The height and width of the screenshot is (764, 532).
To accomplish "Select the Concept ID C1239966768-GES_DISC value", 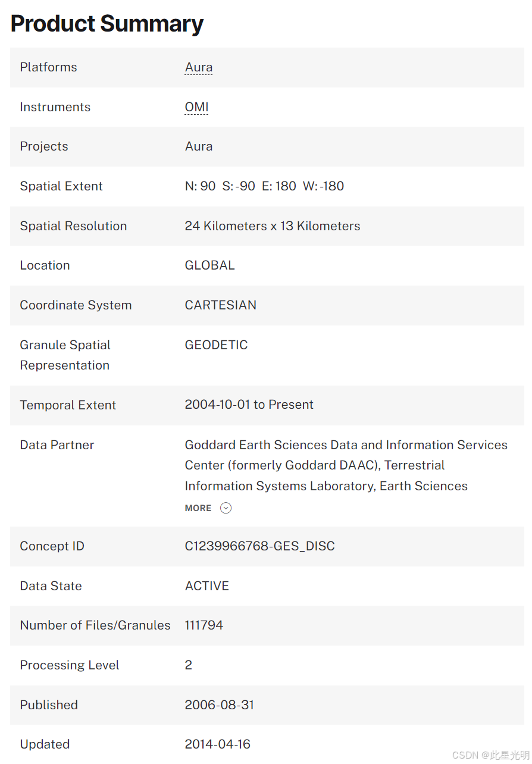I will pyautogui.click(x=260, y=546).
